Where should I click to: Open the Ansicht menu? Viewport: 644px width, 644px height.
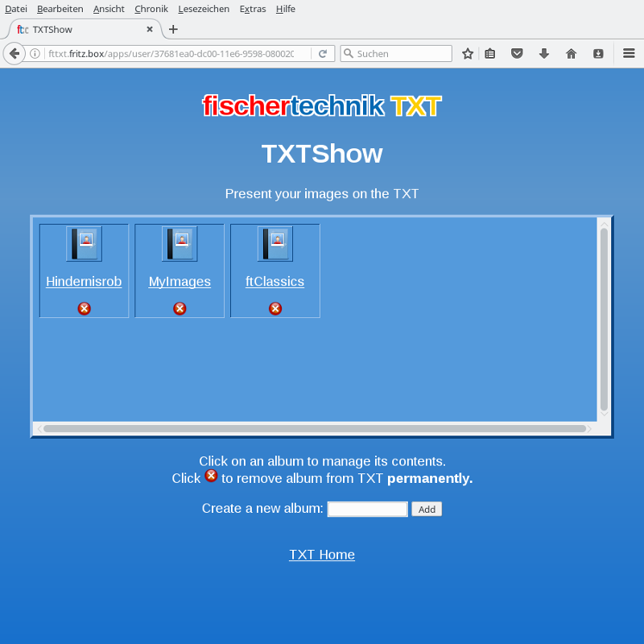(109, 9)
